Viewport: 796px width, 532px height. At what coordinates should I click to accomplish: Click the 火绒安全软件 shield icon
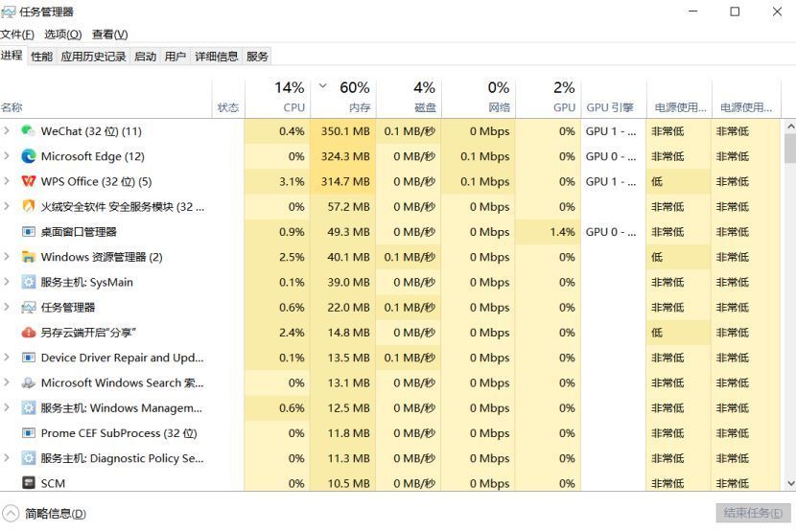click(x=29, y=207)
